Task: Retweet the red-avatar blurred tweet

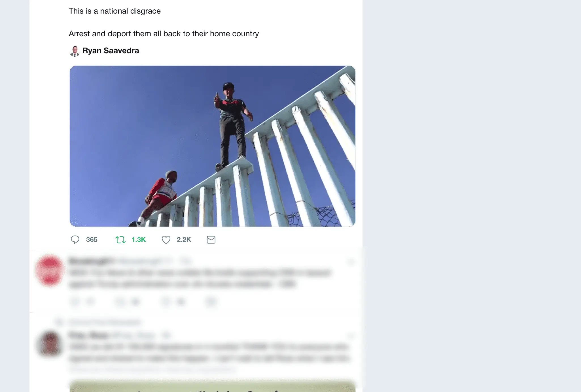Action: coord(120,302)
